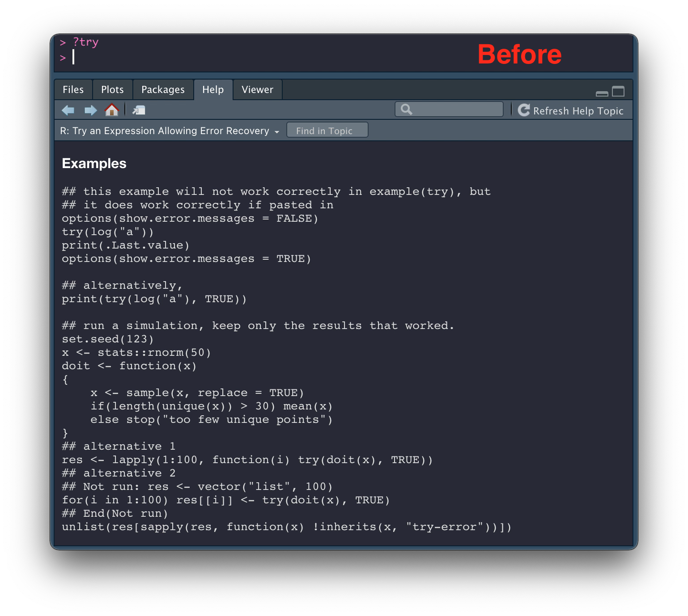Go forward with the right arrow icon
This screenshot has height=616, width=688.
click(x=91, y=110)
